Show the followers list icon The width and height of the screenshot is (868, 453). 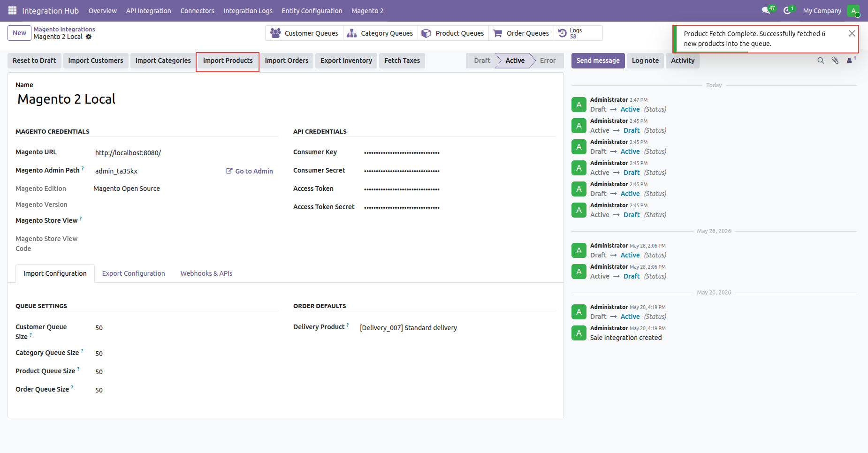click(x=851, y=60)
